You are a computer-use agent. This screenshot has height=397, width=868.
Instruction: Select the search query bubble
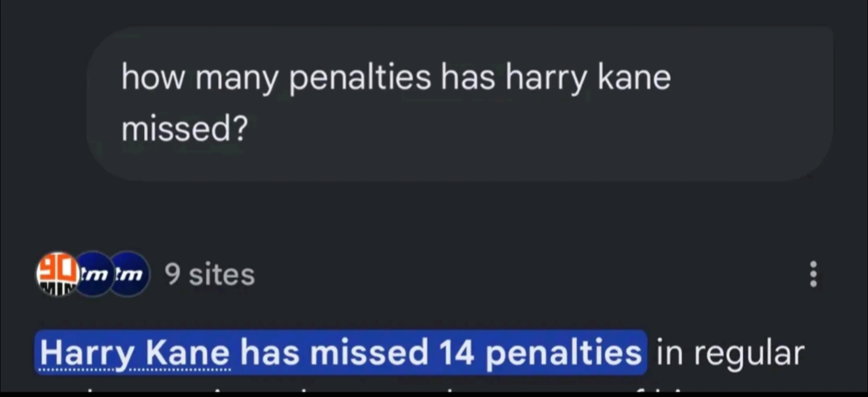[x=460, y=104]
